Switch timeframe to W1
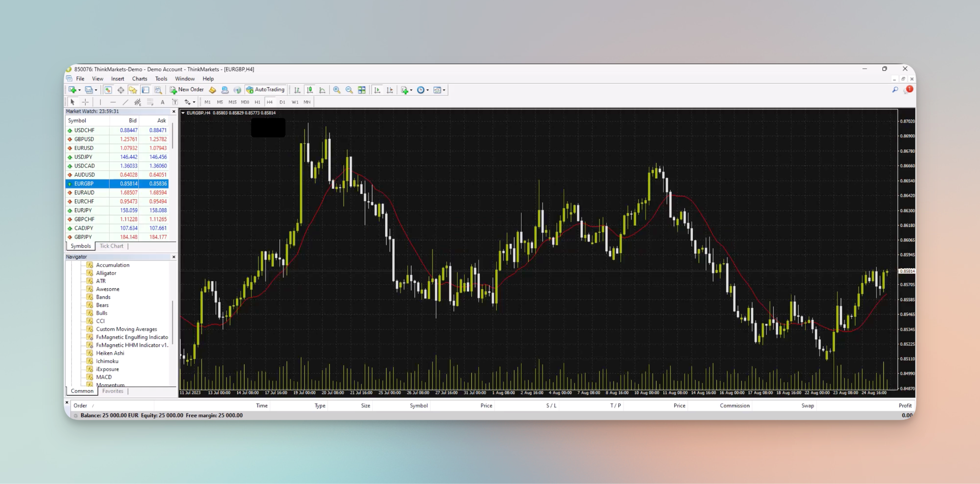The image size is (980, 484). [x=295, y=102]
